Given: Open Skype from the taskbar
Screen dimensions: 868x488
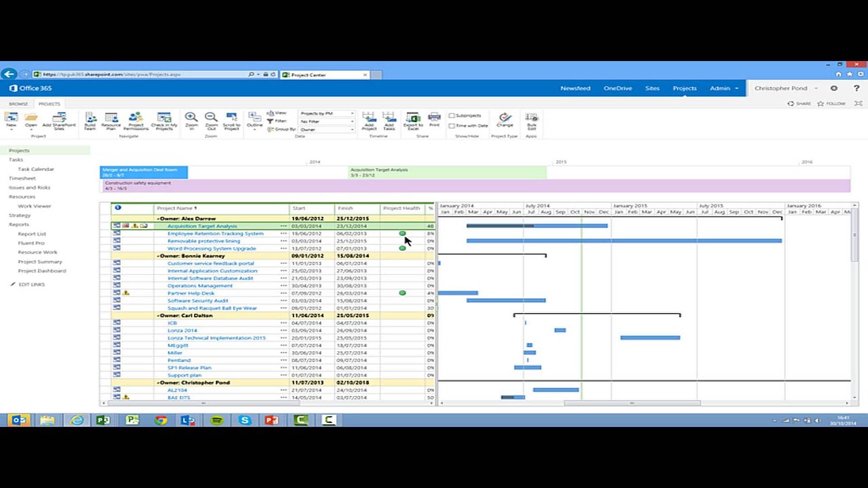Looking at the screenshot, I should coord(245,420).
